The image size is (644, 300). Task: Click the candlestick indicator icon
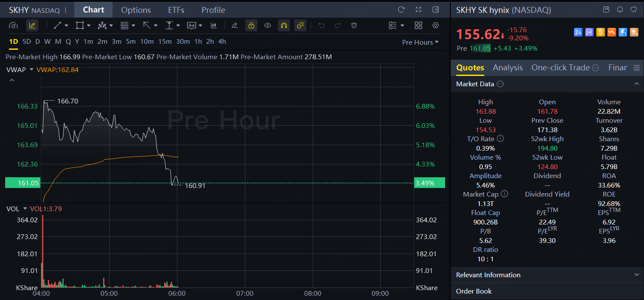pyautogui.click(x=214, y=25)
